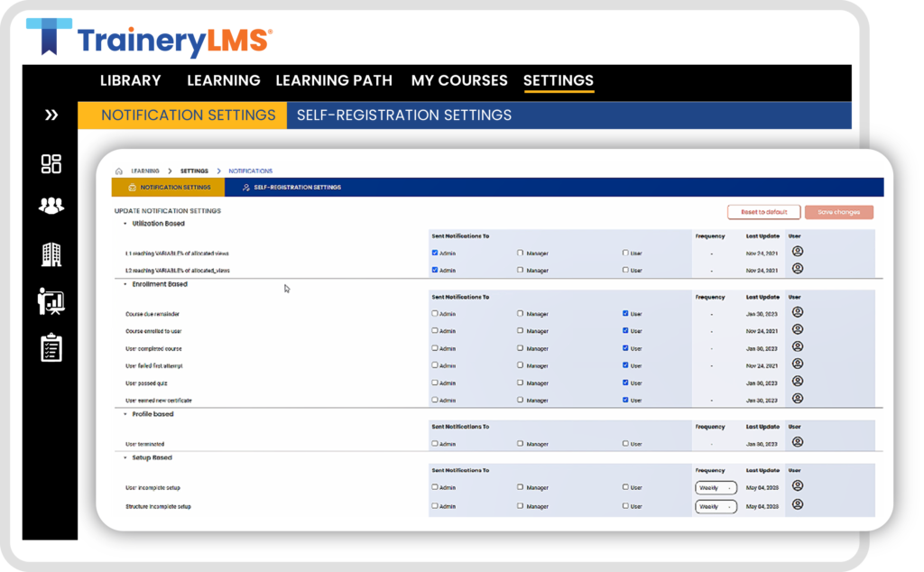Click user avatar for Course enrolled to user
This screenshot has height=572, width=924.
(x=798, y=329)
